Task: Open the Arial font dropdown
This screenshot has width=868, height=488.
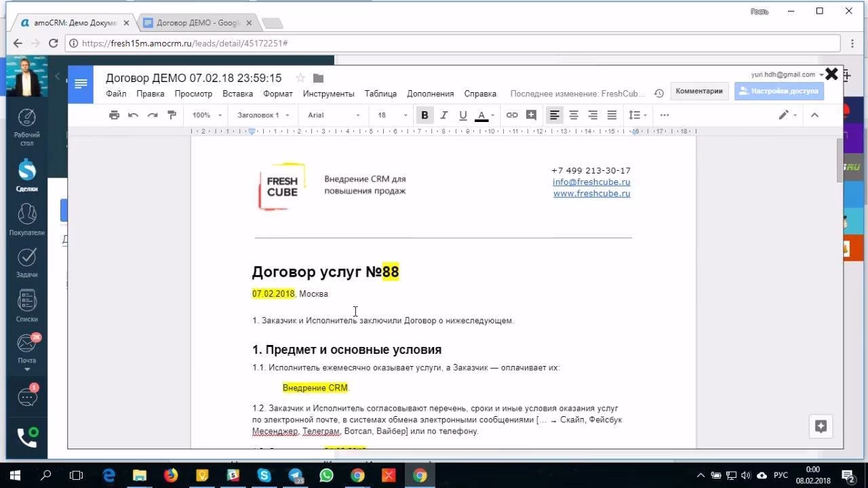Action: pyautogui.click(x=334, y=115)
